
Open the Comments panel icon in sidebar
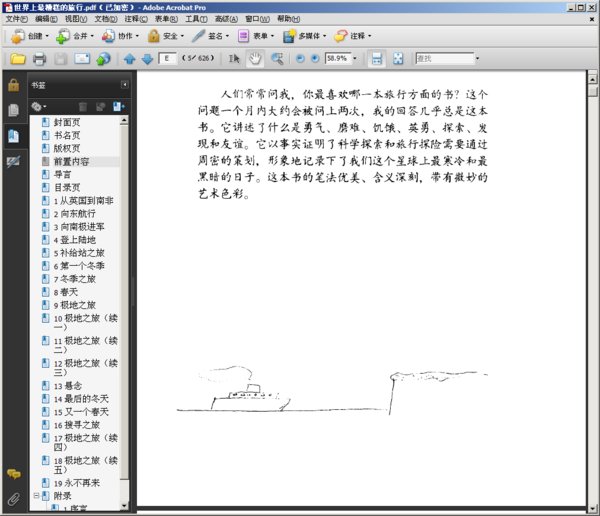coord(13,473)
